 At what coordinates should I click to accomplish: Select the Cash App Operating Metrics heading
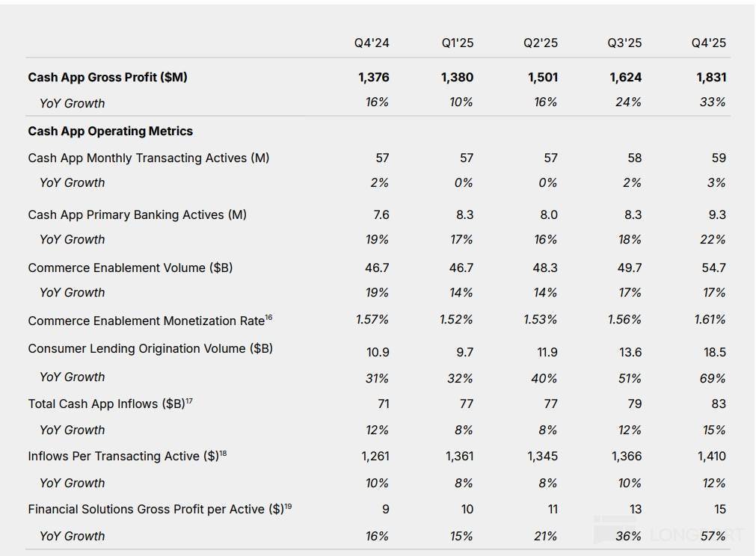[110, 131]
